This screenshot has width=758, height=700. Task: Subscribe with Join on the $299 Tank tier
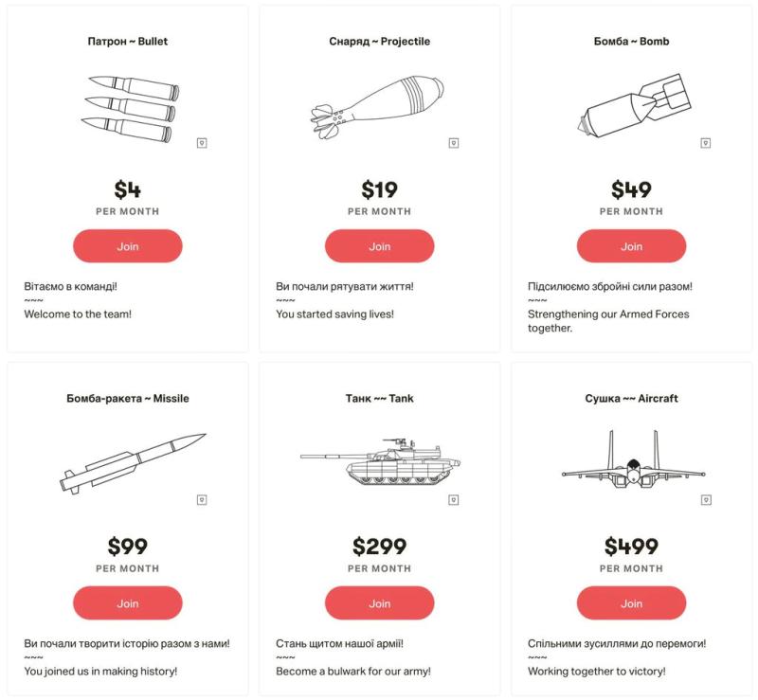coord(380,603)
